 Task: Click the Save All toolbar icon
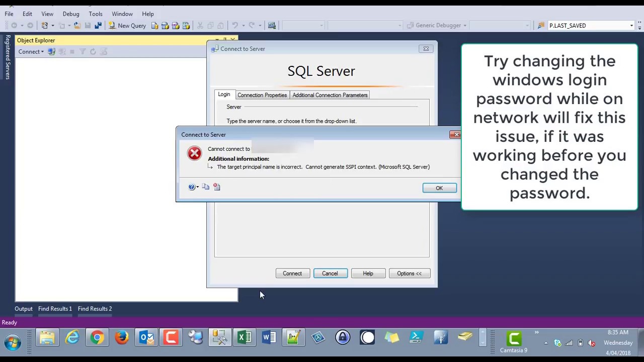coord(98,26)
